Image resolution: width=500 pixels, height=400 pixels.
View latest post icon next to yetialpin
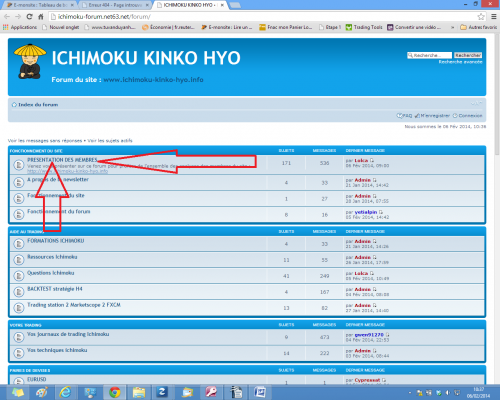pos(381,212)
